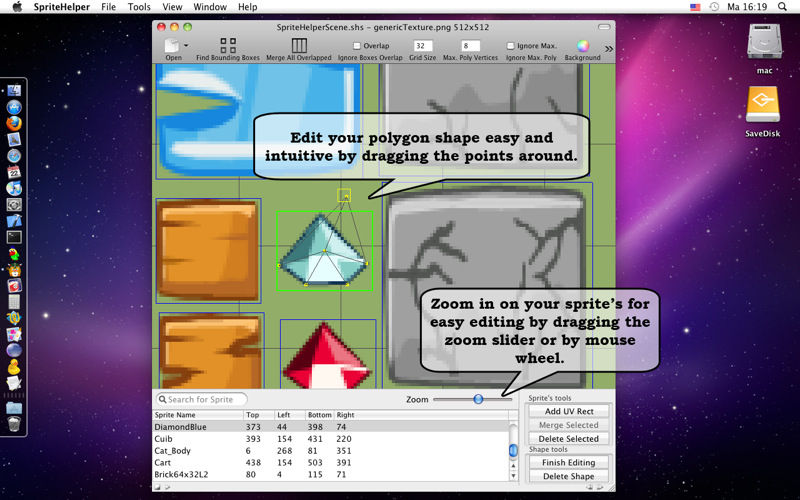Open the File menu
The width and height of the screenshot is (800, 500).
(108, 7)
